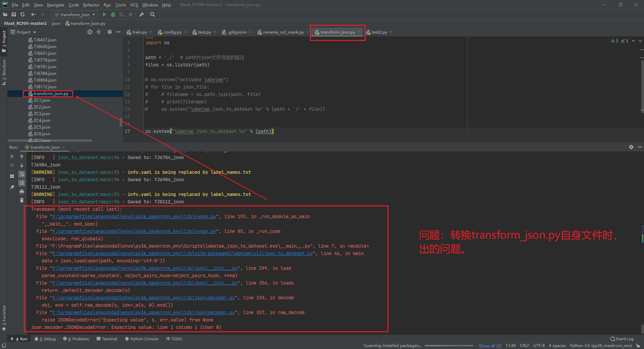644x349 pixels.
Task: Open Project panel gear options
Action: point(110,32)
